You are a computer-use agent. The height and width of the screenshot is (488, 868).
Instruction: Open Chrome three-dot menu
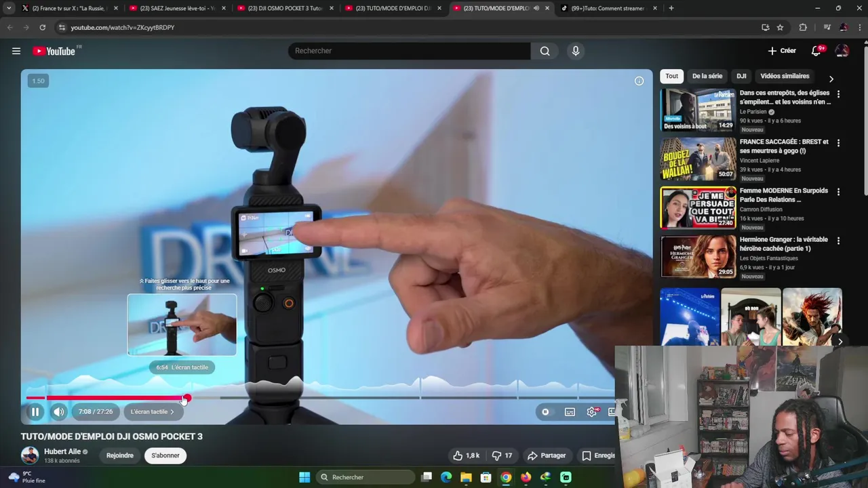pos(859,27)
